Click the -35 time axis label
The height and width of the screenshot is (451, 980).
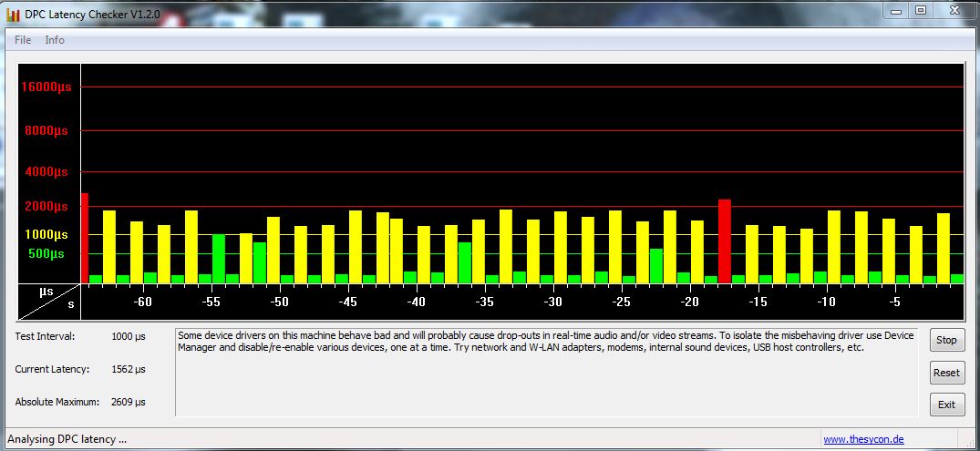tap(484, 302)
